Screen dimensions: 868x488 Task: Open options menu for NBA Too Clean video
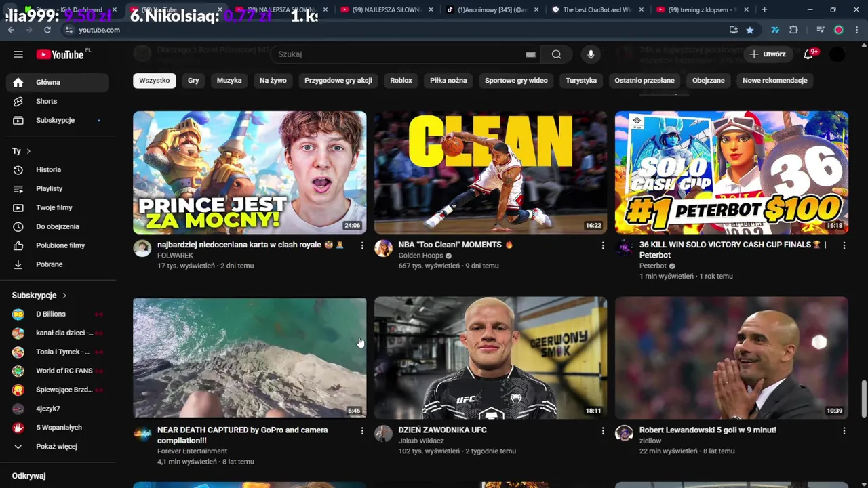602,245
